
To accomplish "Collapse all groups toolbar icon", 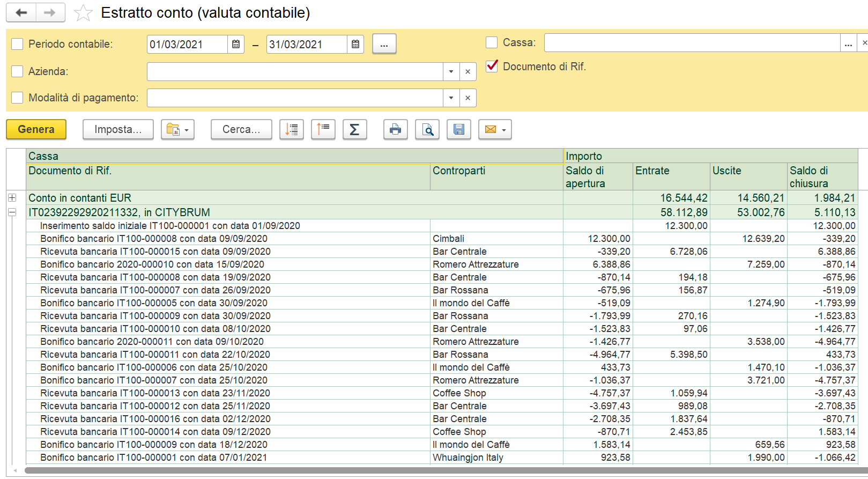I will (x=323, y=129).
